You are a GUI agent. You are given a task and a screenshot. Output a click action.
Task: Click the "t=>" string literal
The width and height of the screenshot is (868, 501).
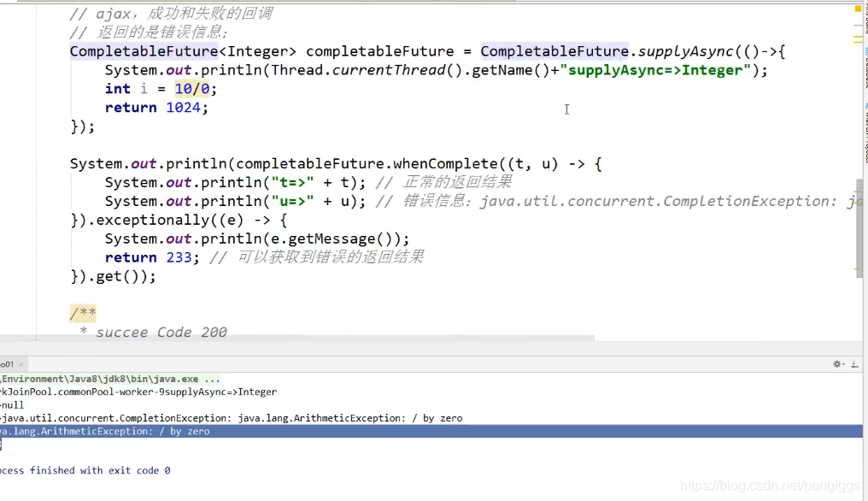coord(292,183)
